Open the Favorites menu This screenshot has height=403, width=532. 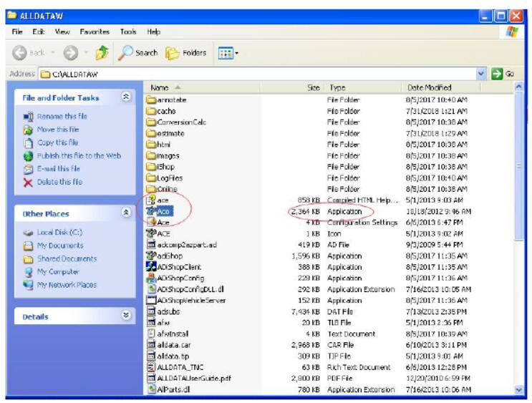click(95, 32)
